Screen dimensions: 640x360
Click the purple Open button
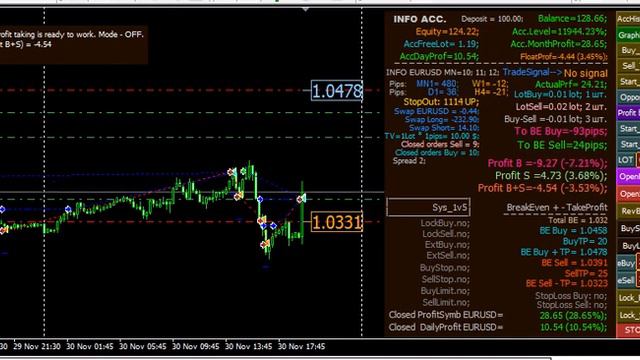coord(628,177)
